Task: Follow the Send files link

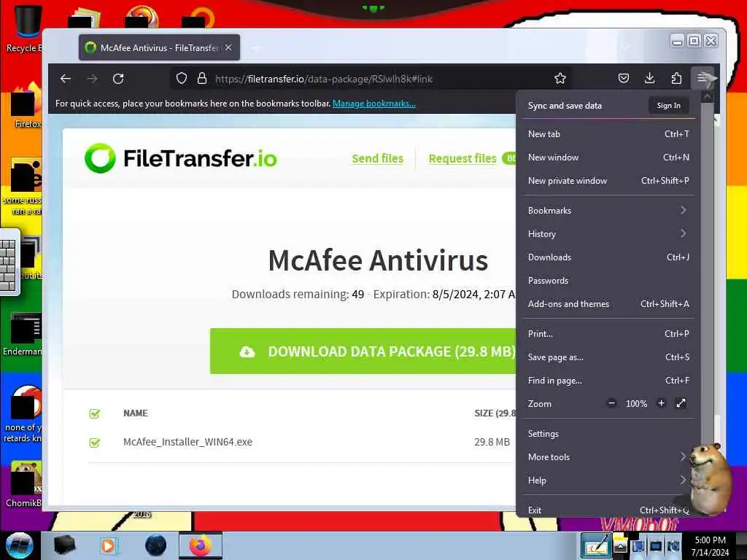Action: [x=377, y=158]
